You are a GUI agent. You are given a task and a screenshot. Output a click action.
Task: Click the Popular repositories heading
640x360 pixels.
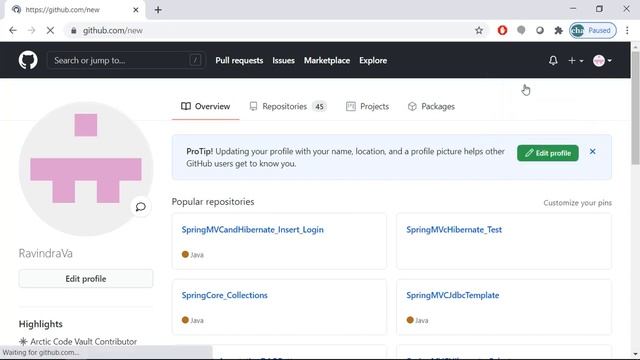point(213,202)
